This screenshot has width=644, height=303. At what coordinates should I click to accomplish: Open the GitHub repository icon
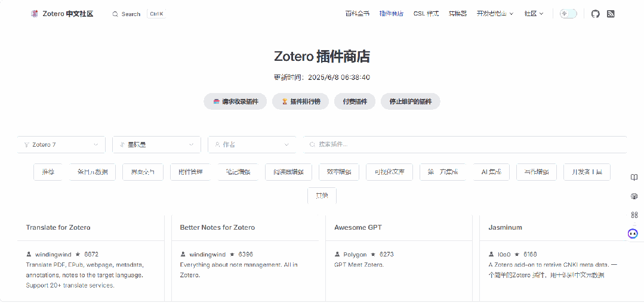point(596,14)
